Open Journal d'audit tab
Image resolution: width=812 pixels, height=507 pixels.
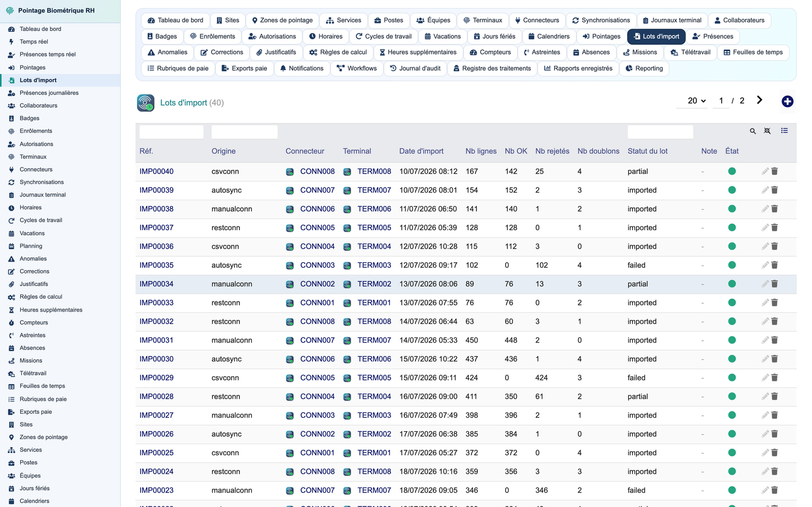415,68
